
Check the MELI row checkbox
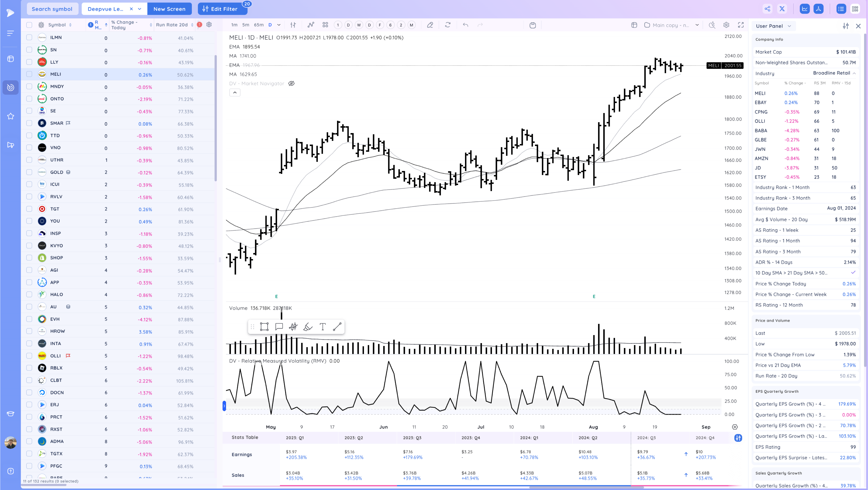pos(29,74)
